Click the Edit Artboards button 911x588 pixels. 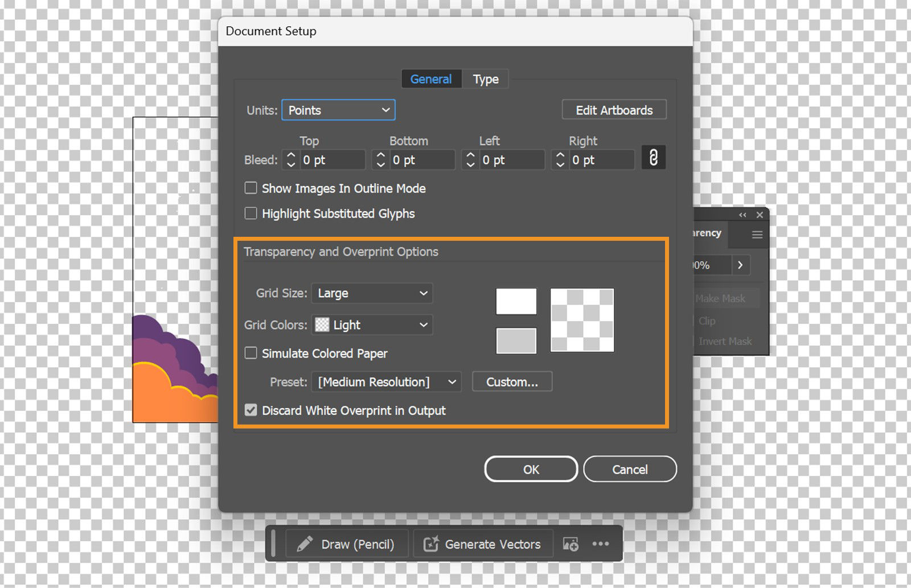[614, 109]
